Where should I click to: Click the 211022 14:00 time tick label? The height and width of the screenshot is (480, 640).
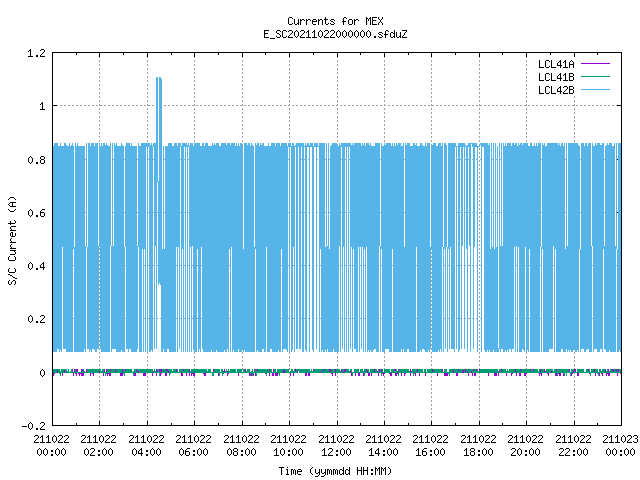(383, 446)
